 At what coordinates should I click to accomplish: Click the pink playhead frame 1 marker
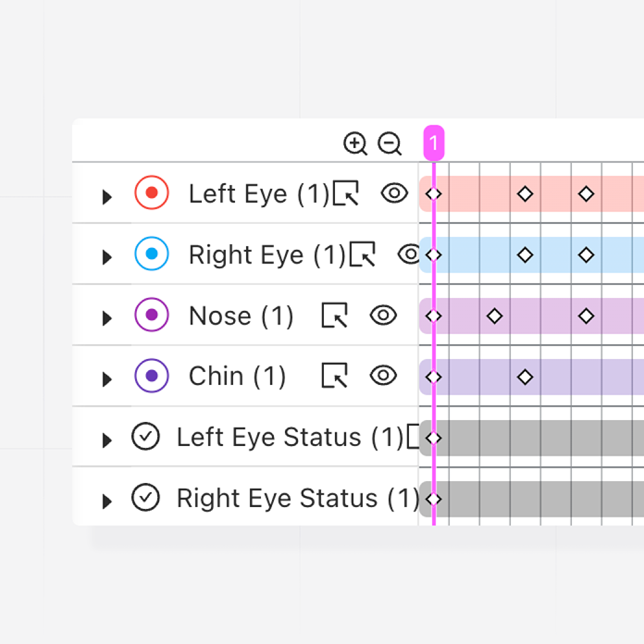coord(433,143)
